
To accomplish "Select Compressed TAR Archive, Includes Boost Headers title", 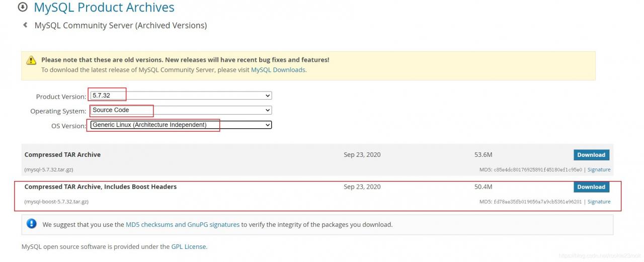I will point(101,187).
